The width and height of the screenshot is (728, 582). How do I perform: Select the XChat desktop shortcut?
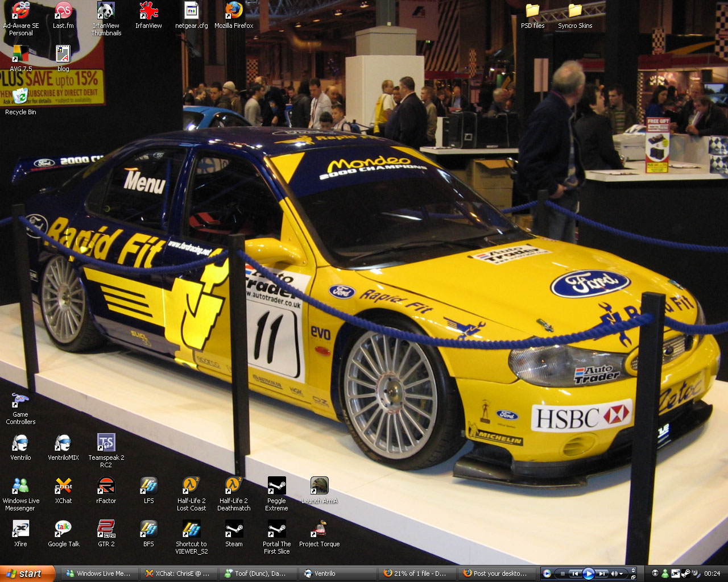63,490
